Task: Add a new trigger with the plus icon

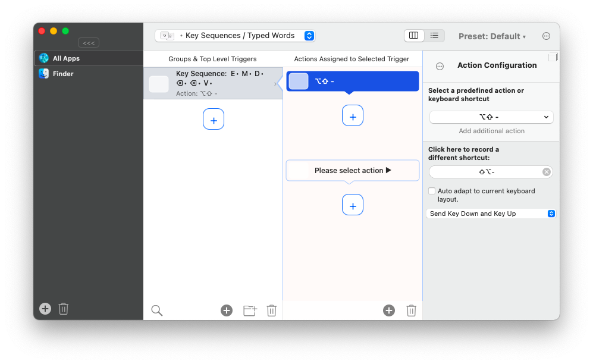Action: tap(226, 310)
